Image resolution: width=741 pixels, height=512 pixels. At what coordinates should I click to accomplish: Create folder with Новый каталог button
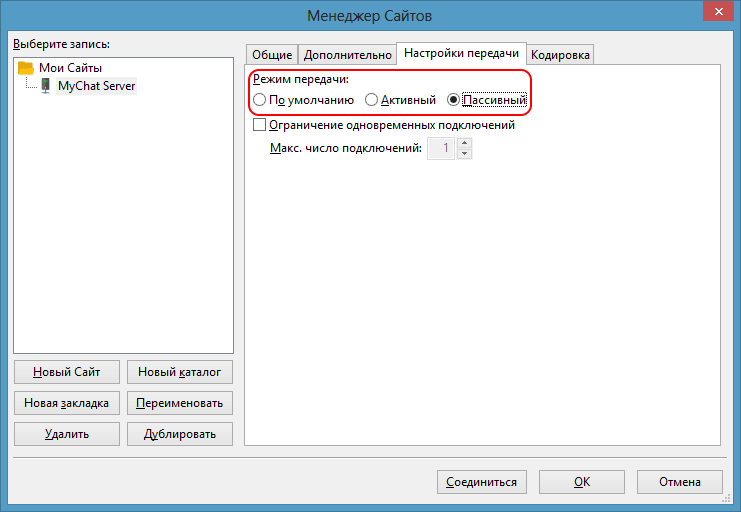(180, 372)
